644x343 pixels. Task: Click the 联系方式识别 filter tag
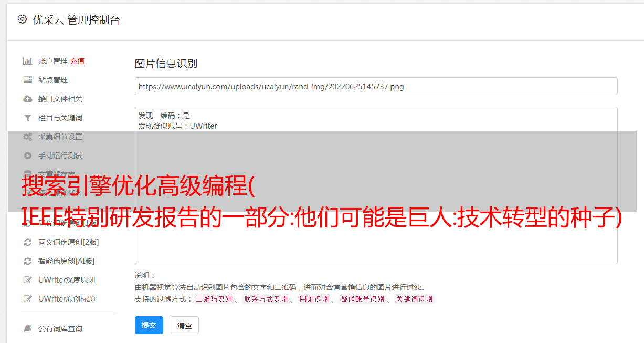click(x=266, y=299)
